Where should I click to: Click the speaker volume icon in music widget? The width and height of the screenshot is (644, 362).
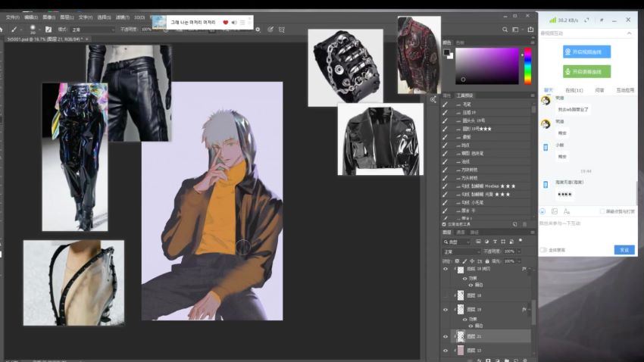tap(233, 23)
